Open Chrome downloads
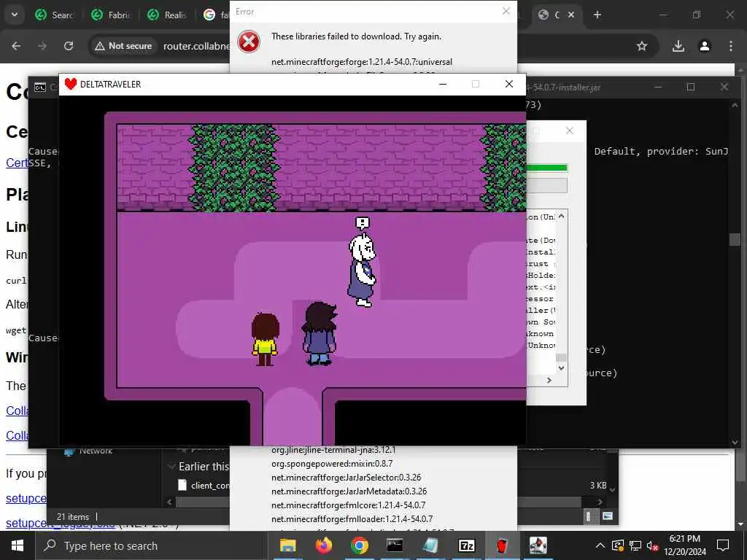 click(x=678, y=46)
